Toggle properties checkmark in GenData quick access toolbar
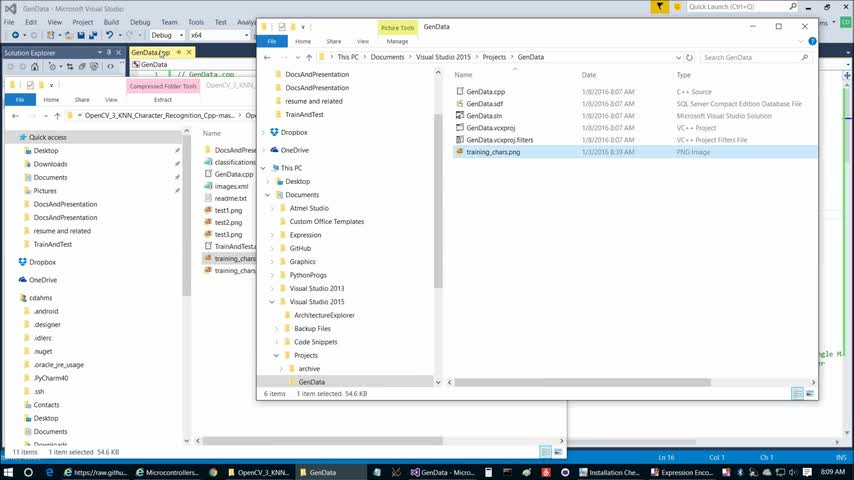The image size is (854, 480). coord(282,27)
